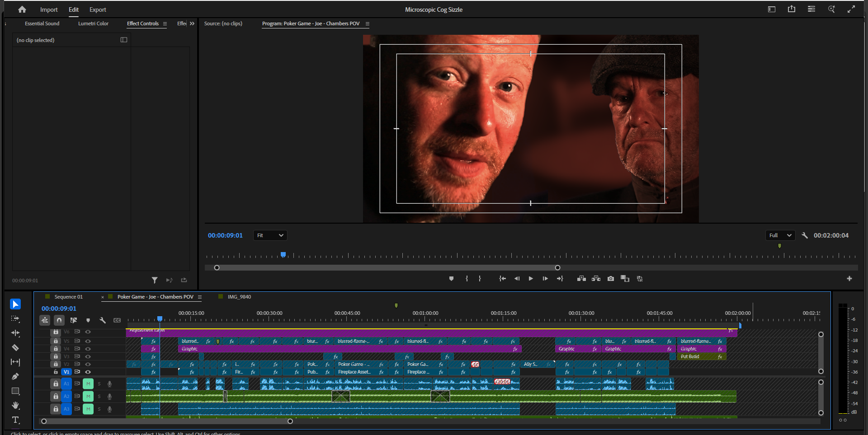The image size is (868, 435).
Task: Step back one frame
Action: tap(517, 279)
